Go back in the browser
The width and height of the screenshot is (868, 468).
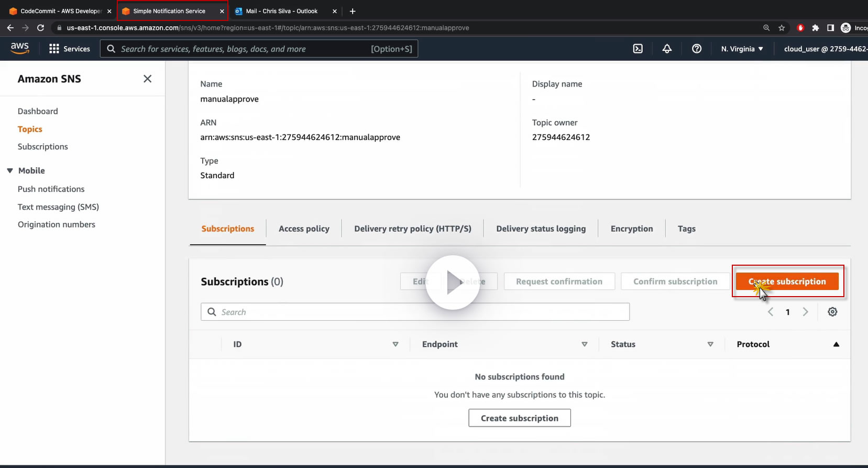[x=10, y=28]
